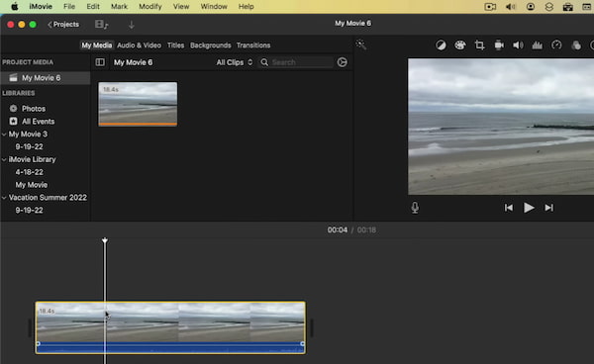This screenshot has width=594, height=364.
Task: Skip to next clip in viewer
Action: click(548, 208)
